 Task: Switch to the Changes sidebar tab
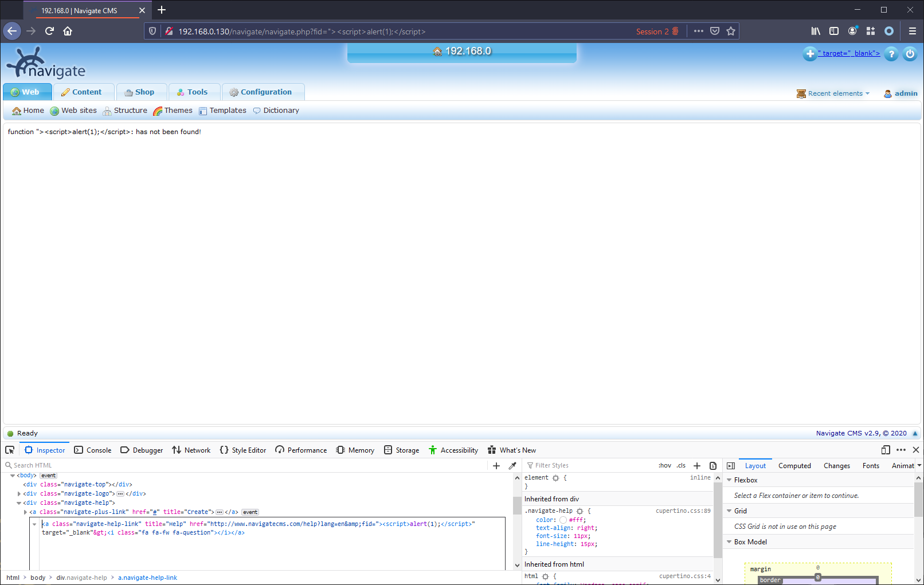coord(837,466)
